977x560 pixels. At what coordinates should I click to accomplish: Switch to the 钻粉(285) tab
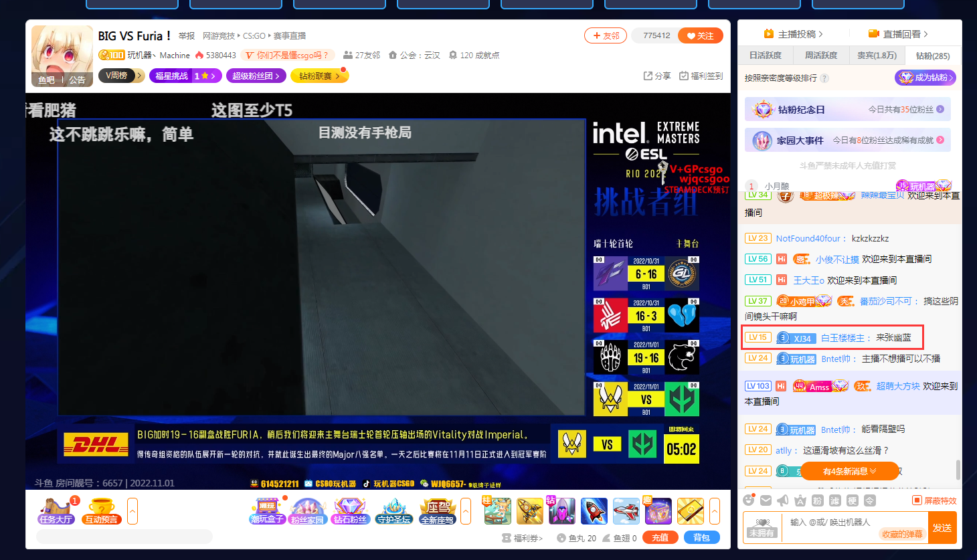[933, 56]
